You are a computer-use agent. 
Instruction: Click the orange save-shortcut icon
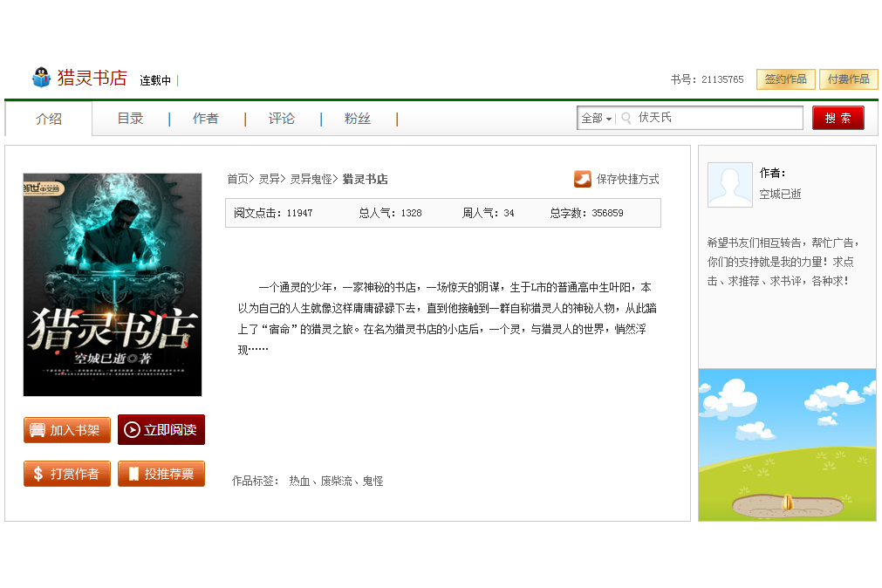pos(582,179)
